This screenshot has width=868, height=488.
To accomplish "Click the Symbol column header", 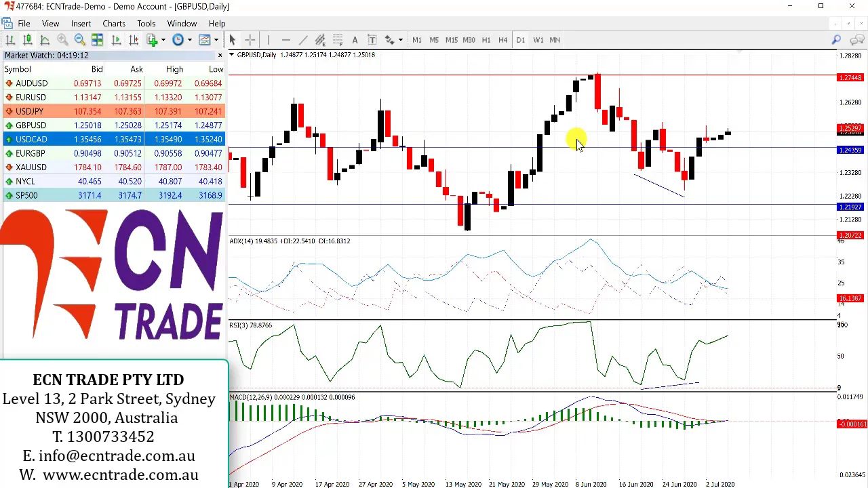I will 18,69.
